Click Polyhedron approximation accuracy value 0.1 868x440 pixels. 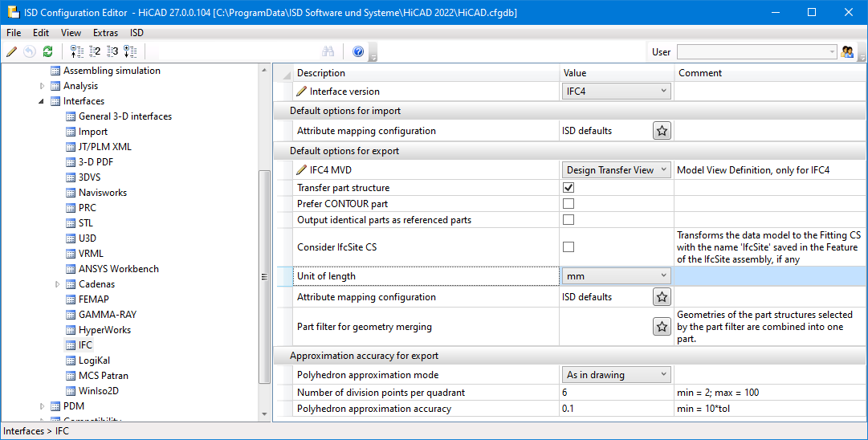point(617,409)
